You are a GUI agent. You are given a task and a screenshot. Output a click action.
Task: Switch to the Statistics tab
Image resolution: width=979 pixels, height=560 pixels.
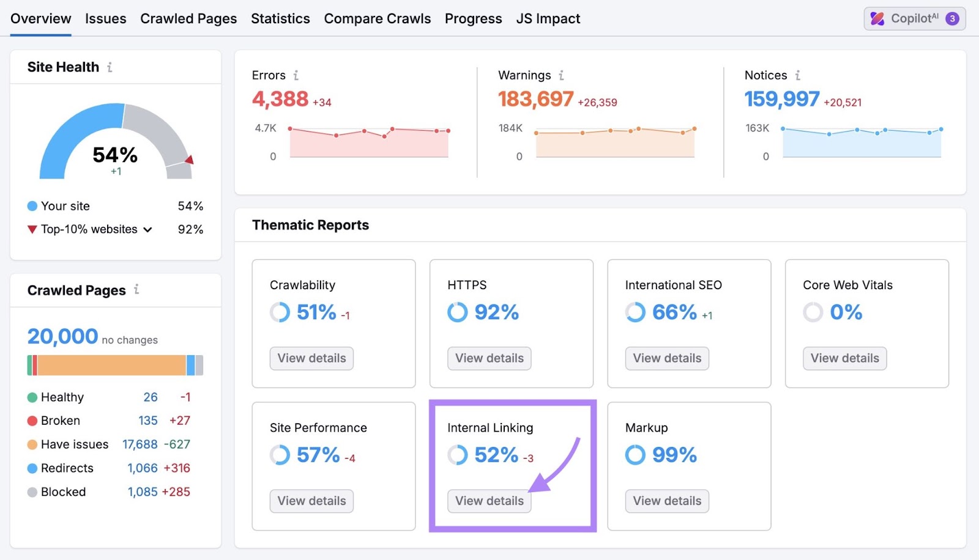(280, 18)
